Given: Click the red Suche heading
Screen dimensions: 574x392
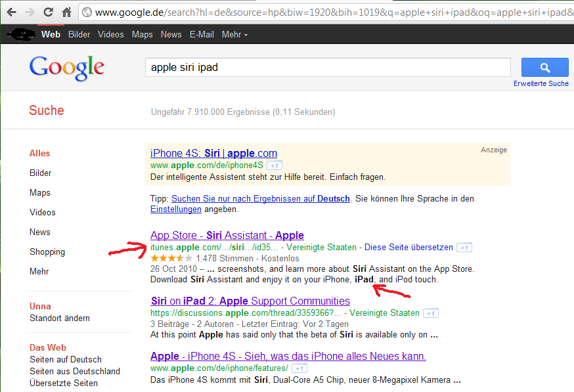Looking at the screenshot, I should click(x=47, y=110).
